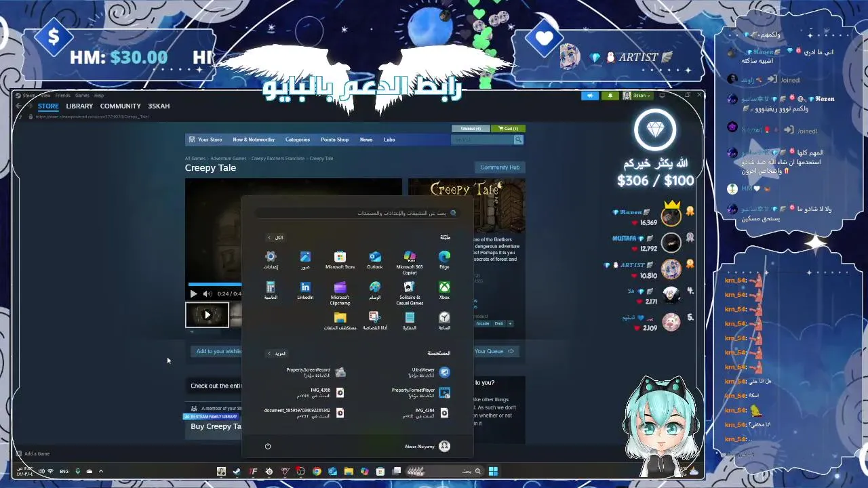Open Wishlist (4) button
Image resolution: width=868 pixels, height=488 pixels.
coord(471,128)
